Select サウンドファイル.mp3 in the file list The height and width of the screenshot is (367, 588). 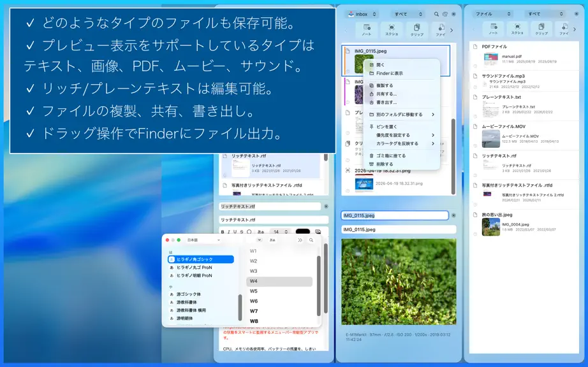pos(525,81)
